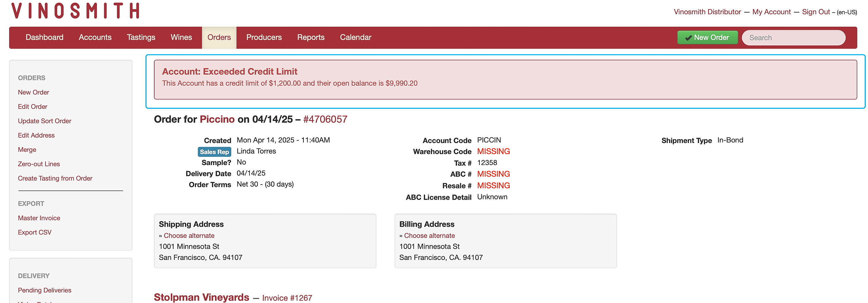View the Reports tab

tap(311, 37)
